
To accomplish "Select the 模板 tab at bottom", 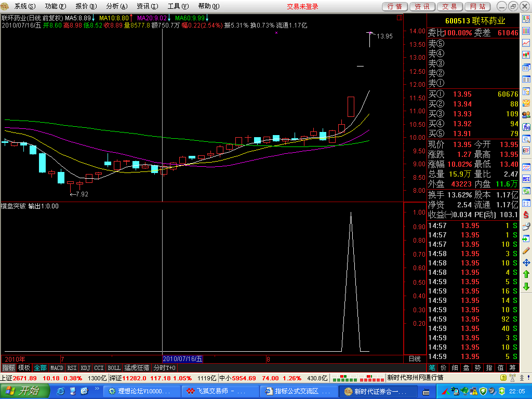I will point(24,368).
